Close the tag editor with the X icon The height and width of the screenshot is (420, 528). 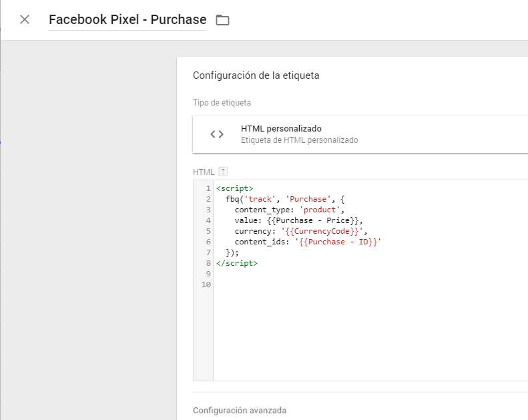coord(25,19)
